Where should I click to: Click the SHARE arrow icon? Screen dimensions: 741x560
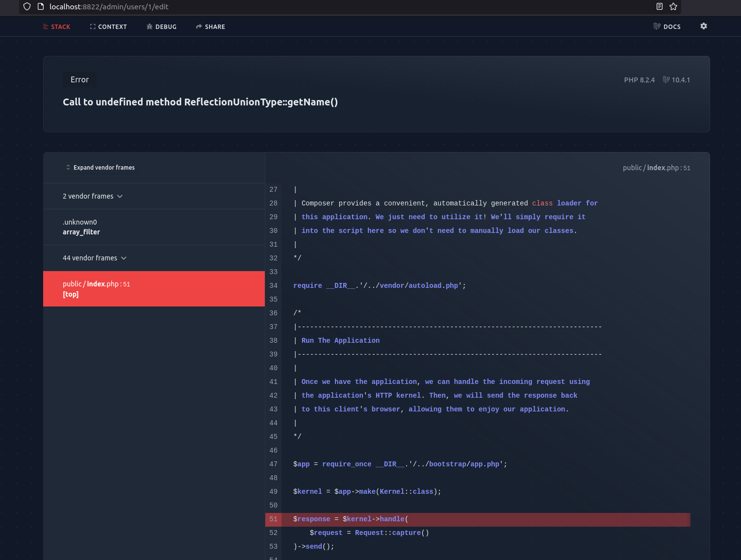pyautogui.click(x=198, y=26)
